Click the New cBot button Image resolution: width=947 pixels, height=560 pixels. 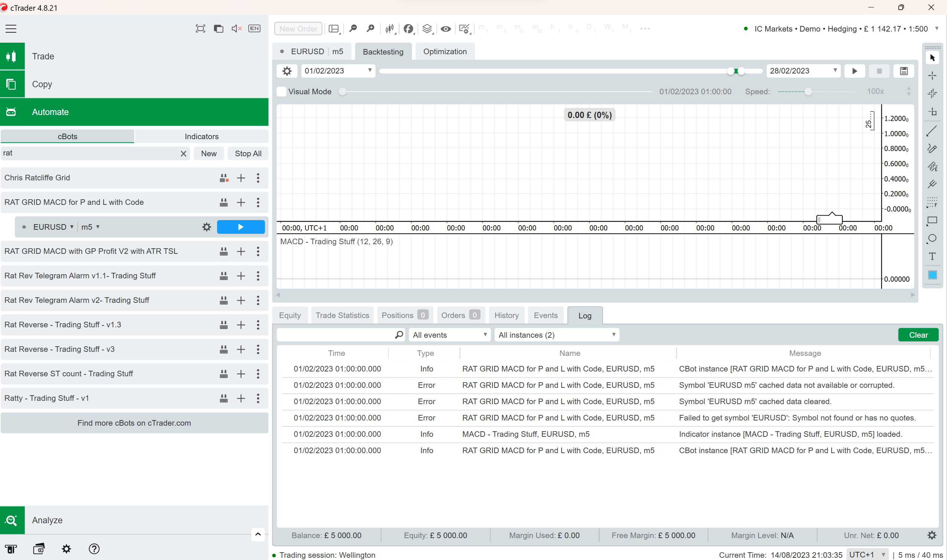(x=209, y=154)
